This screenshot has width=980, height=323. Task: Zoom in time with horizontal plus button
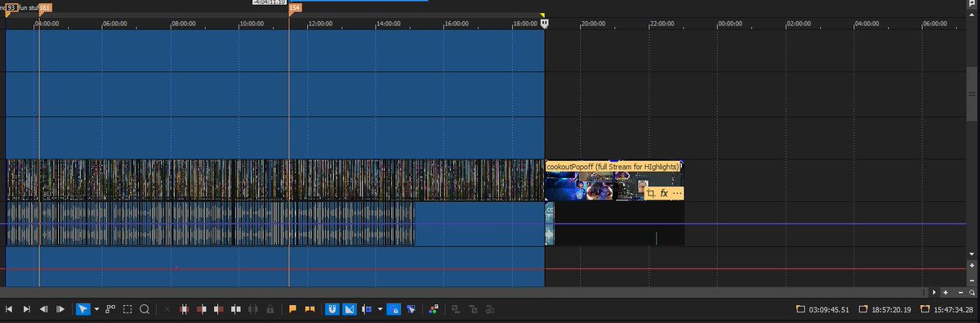point(945,292)
